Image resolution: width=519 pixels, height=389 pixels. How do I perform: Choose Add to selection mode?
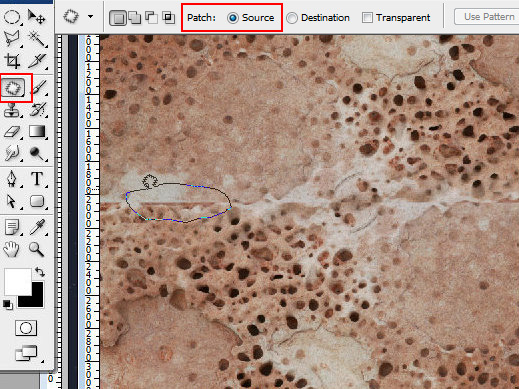click(x=135, y=18)
